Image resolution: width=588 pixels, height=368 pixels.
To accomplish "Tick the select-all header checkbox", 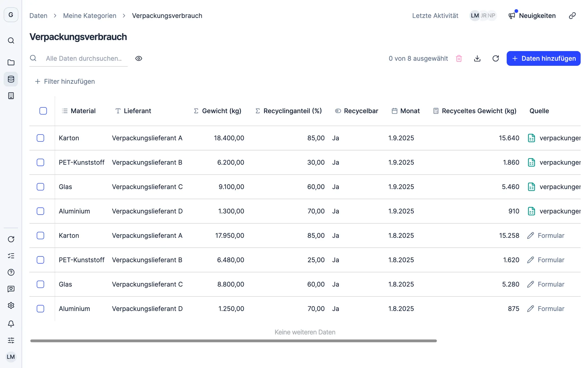I will (43, 111).
